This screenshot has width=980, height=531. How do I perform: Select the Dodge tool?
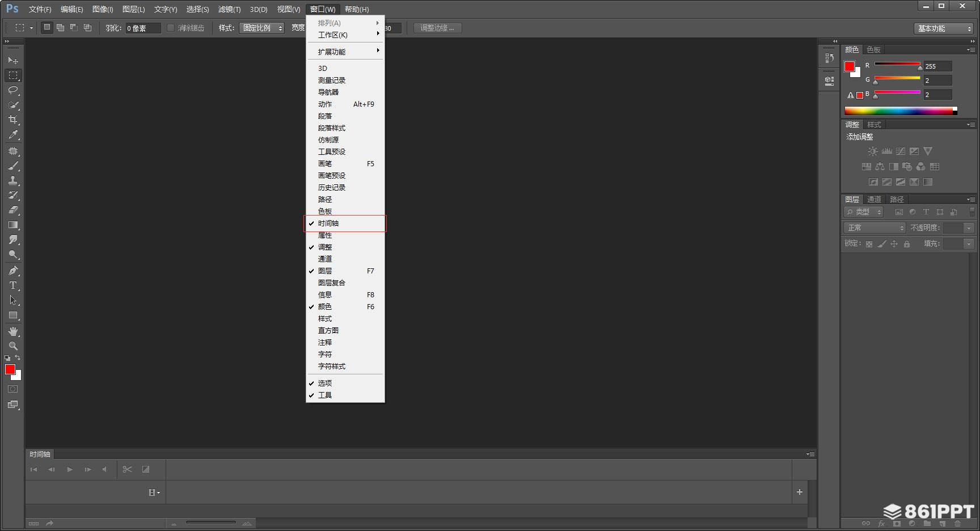pyautogui.click(x=13, y=254)
